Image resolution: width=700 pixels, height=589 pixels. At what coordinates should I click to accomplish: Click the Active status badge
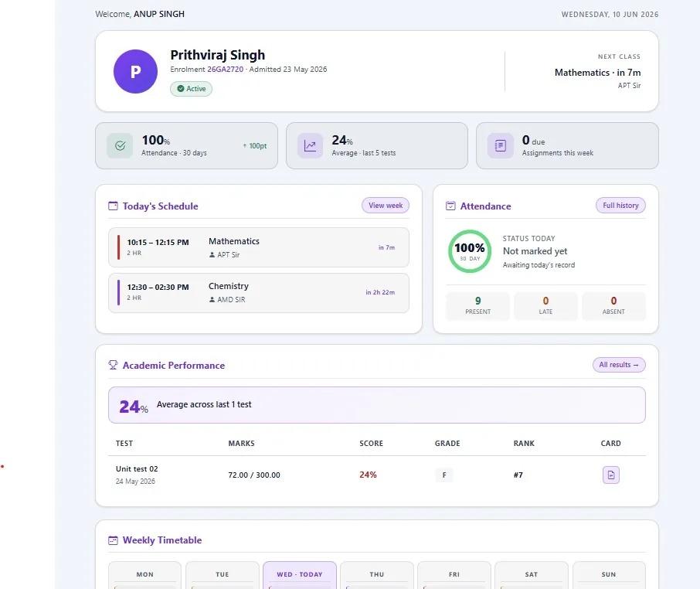click(191, 89)
